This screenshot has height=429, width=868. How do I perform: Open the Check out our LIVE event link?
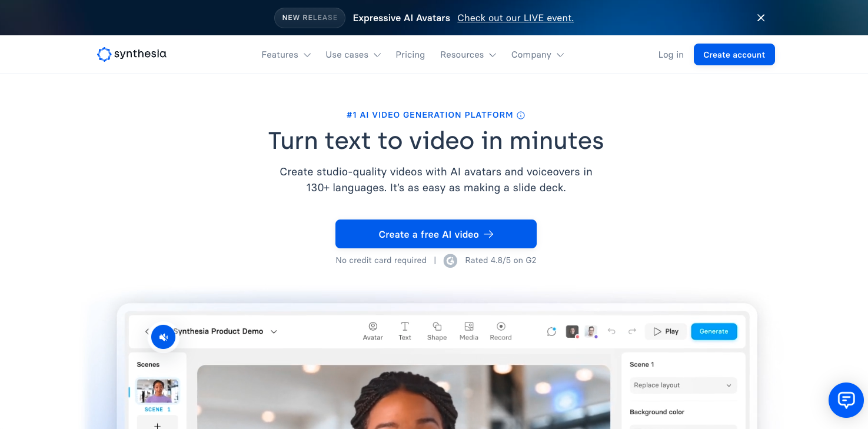pos(516,18)
